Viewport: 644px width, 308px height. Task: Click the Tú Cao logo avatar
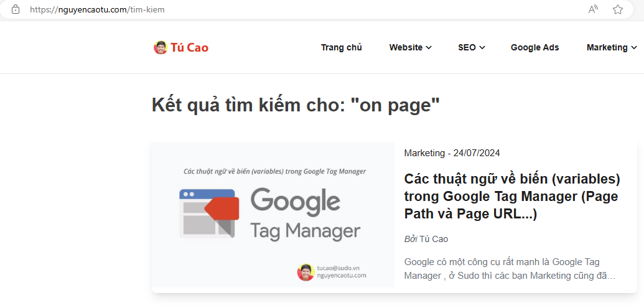pyautogui.click(x=161, y=48)
